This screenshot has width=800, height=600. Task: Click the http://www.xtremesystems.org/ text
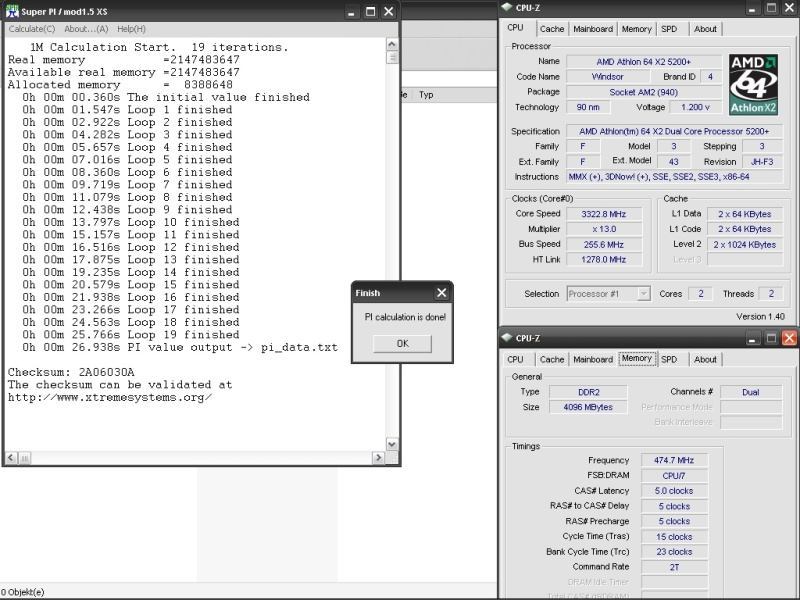[x=110, y=397]
